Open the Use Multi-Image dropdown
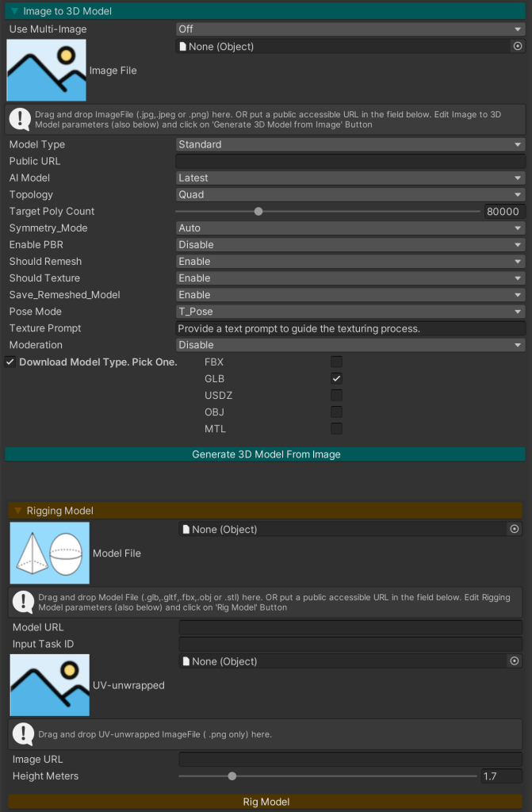 (x=350, y=29)
